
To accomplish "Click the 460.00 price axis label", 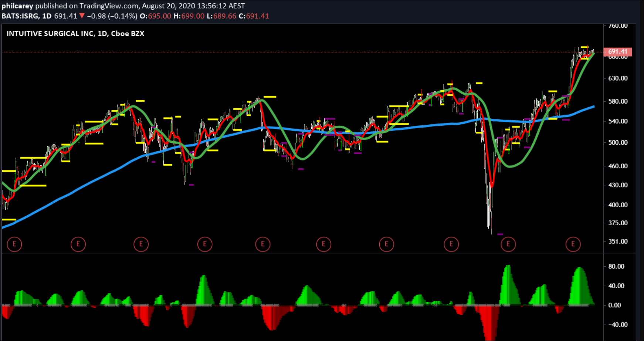I will click(x=618, y=166).
